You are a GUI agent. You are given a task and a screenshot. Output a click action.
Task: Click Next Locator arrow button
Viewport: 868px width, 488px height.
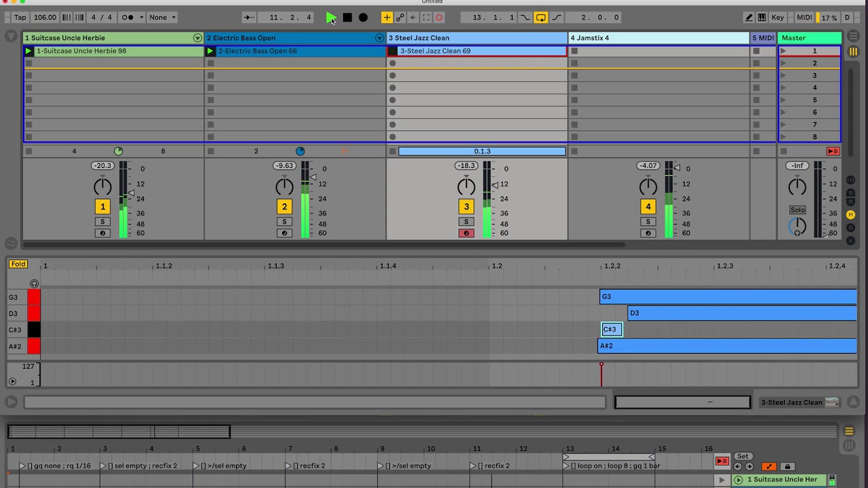(749, 466)
